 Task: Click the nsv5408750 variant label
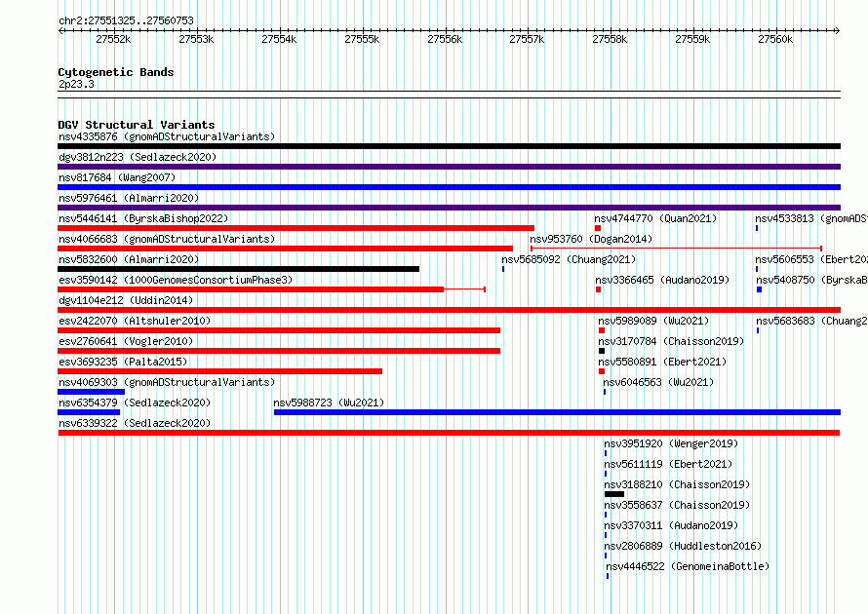click(x=811, y=280)
